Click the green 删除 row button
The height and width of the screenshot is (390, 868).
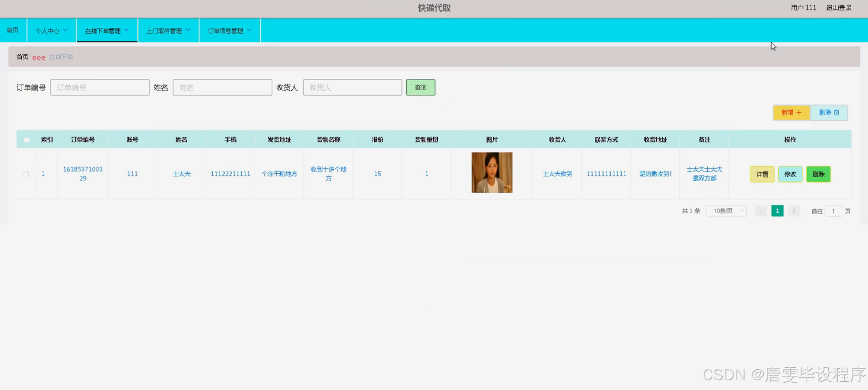tap(819, 174)
